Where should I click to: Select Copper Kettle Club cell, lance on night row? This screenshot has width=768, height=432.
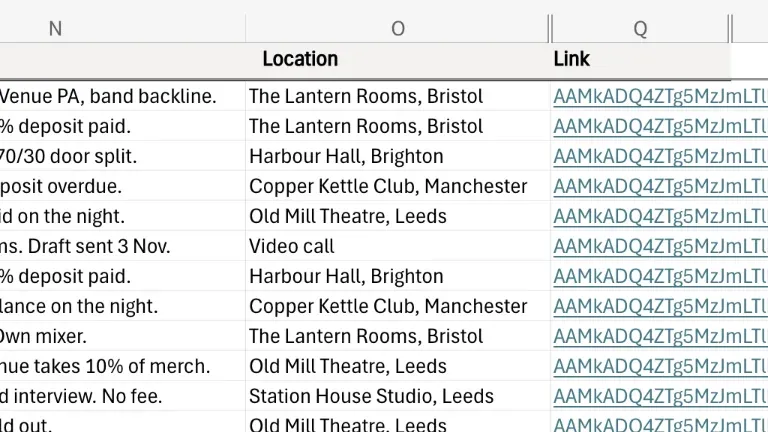[x=397, y=306]
